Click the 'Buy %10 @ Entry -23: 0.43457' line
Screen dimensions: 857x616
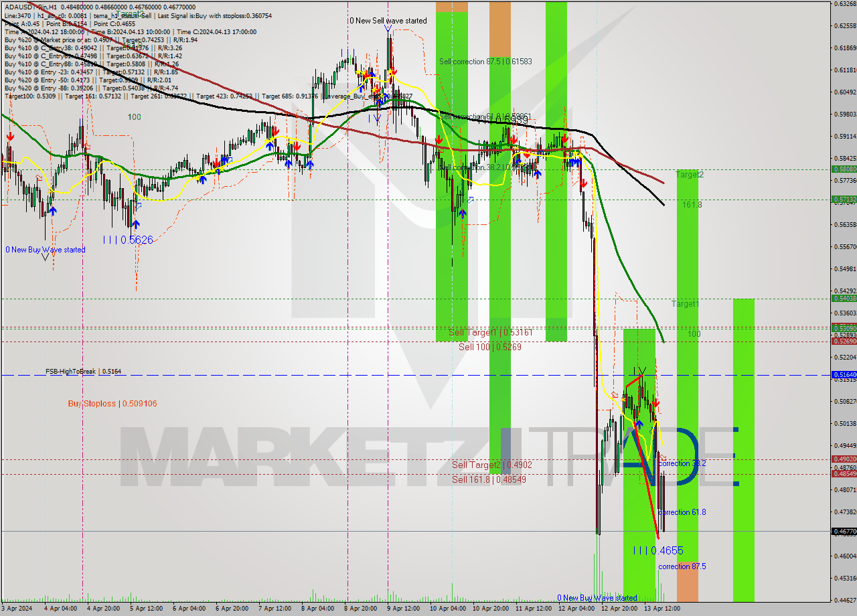tap(90, 72)
